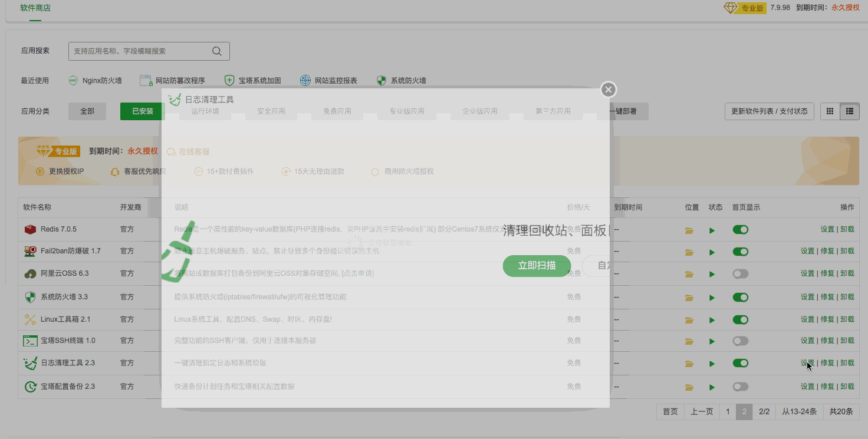The width and height of the screenshot is (868, 439).
Task: Open folder location for 宝塔SSH终端
Action: click(x=689, y=342)
